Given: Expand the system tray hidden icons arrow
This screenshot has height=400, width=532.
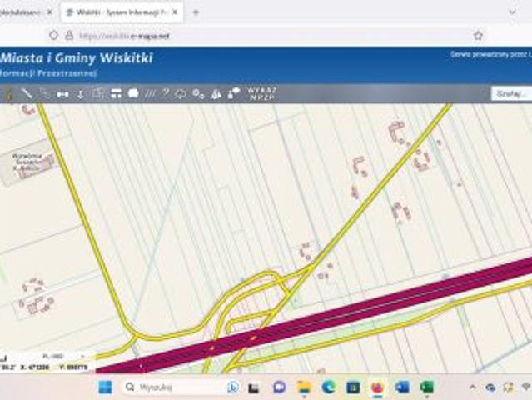Looking at the screenshot, I should (473, 387).
